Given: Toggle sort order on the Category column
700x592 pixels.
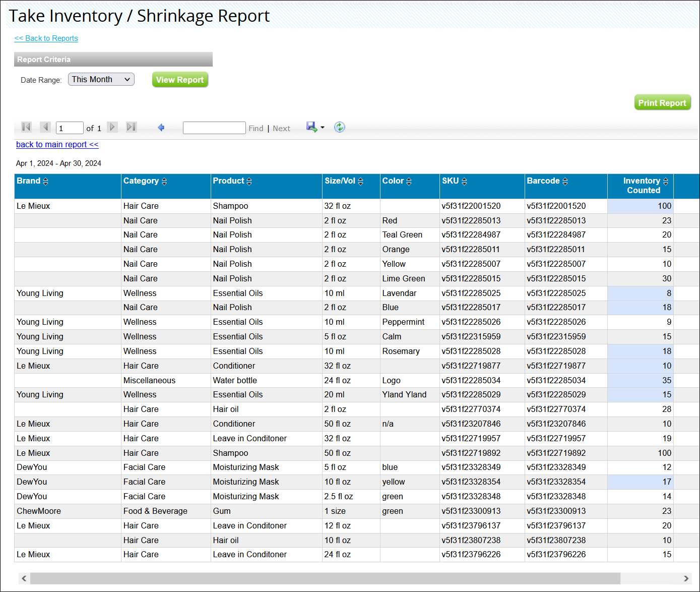Looking at the screenshot, I should [x=165, y=181].
